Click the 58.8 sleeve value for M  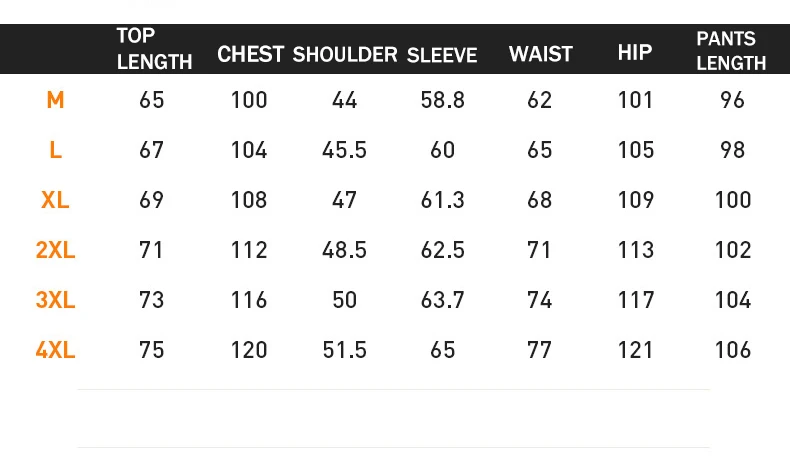tap(442, 100)
